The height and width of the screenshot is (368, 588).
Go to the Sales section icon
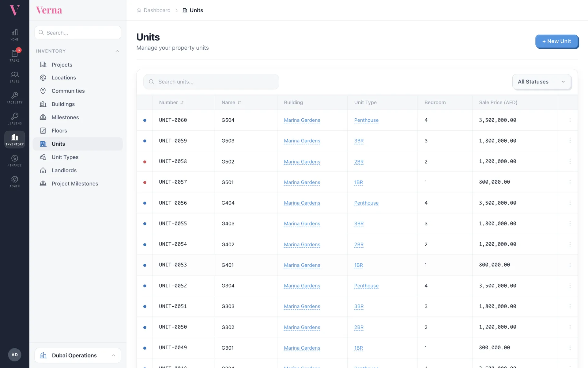(14, 77)
